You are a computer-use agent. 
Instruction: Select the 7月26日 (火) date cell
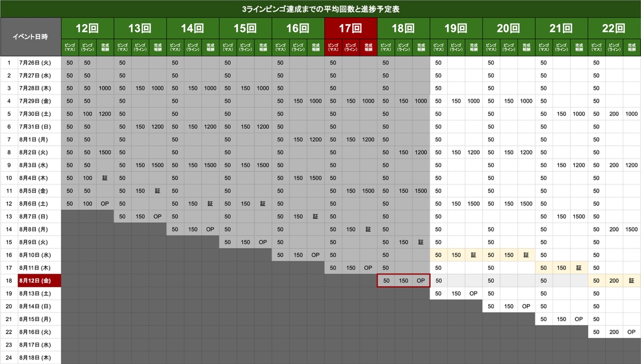click(x=39, y=63)
